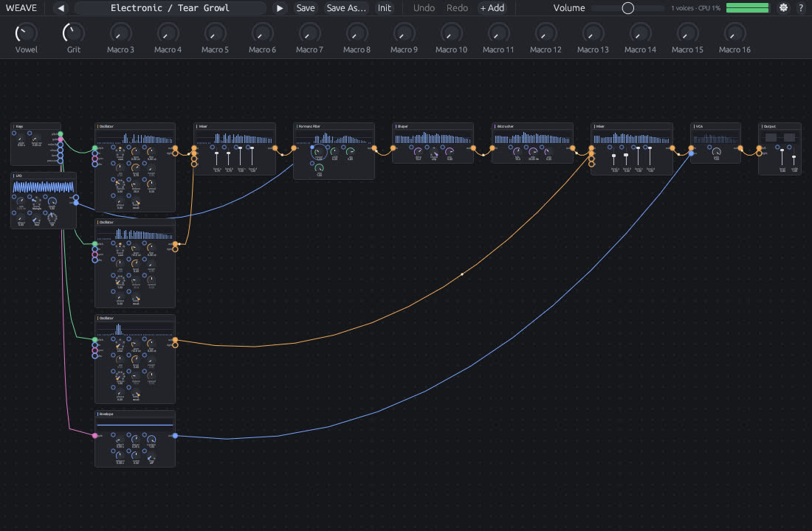Viewport: 812px width, 531px height.
Task: Click the 'Macro 7' label
Action: tap(309, 49)
